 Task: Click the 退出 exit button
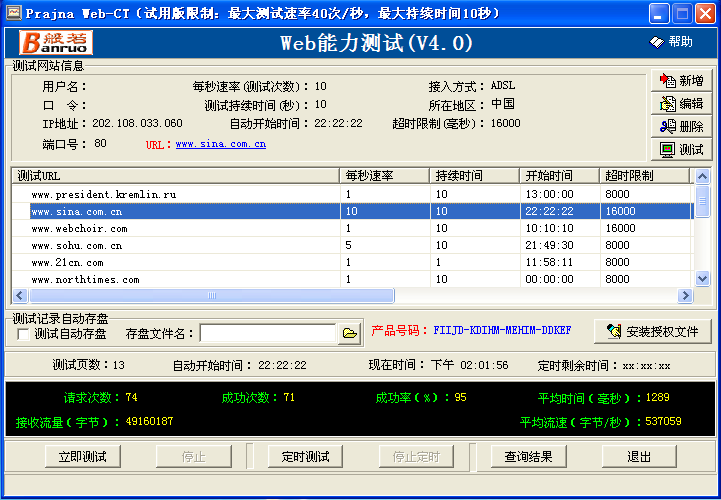click(639, 456)
